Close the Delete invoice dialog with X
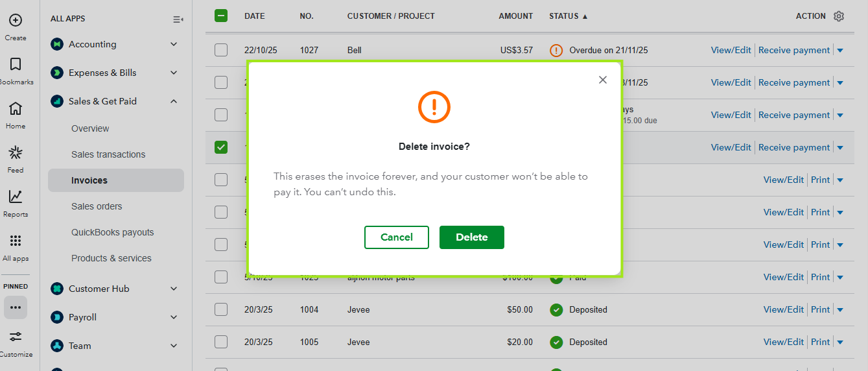 click(x=603, y=80)
